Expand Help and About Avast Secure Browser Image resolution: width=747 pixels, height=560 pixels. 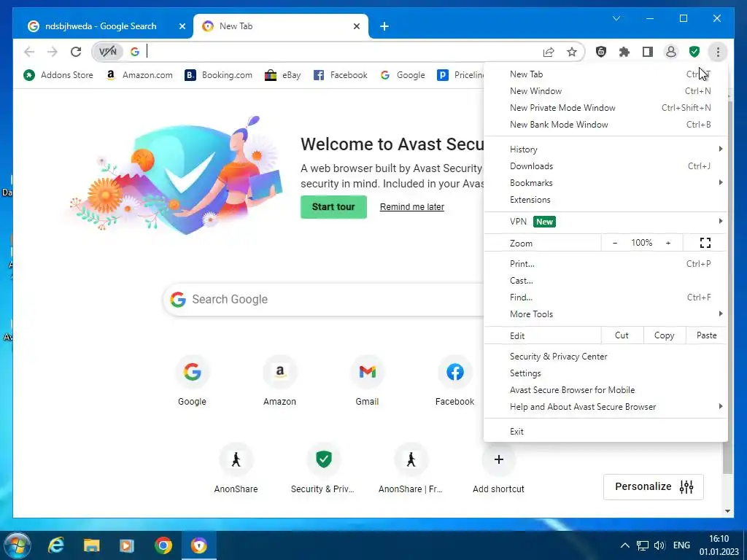[x=605, y=407]
